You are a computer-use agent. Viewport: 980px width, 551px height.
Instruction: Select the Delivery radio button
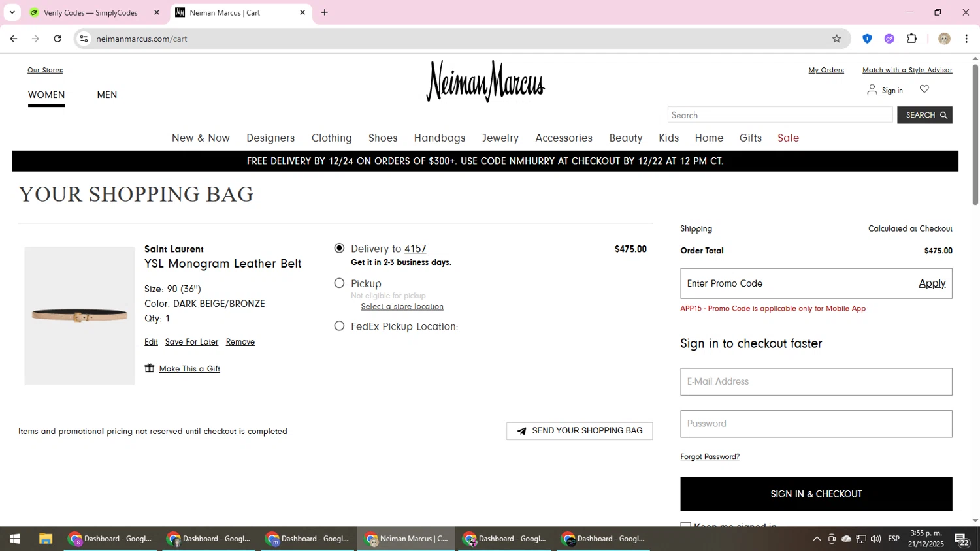pos(339,248)
